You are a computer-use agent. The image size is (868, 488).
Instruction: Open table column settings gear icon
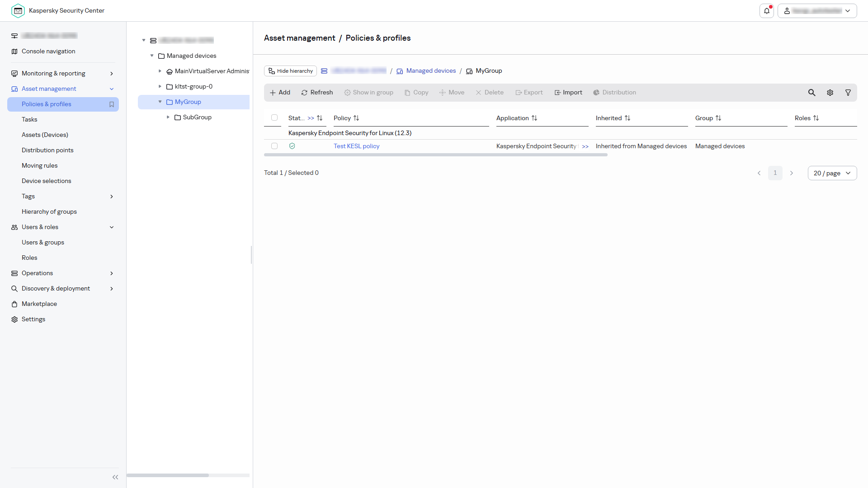pyautogui.click(x=830, y=93)
